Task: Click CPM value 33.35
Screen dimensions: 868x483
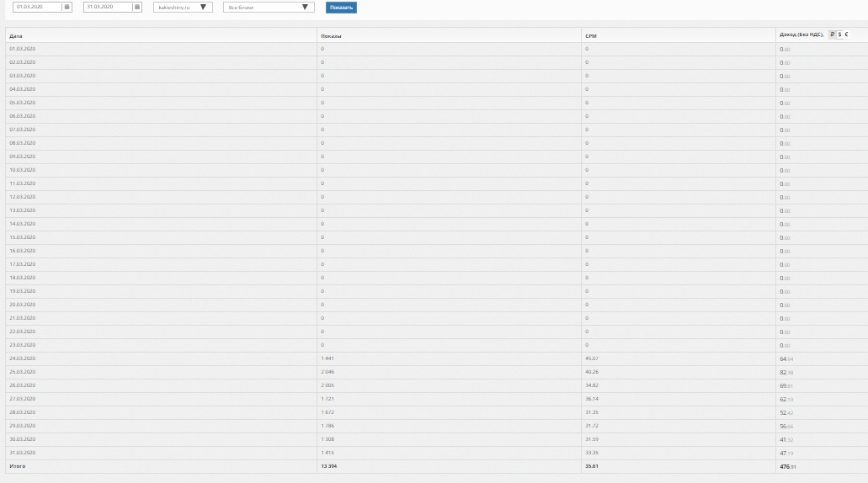Action: (x=592, y=453)
